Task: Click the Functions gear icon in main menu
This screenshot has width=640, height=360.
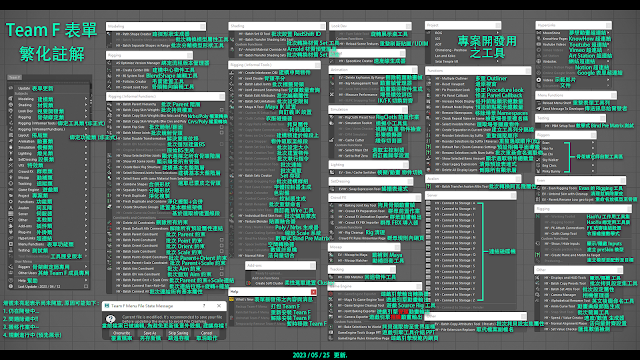Action: [11, 202]
